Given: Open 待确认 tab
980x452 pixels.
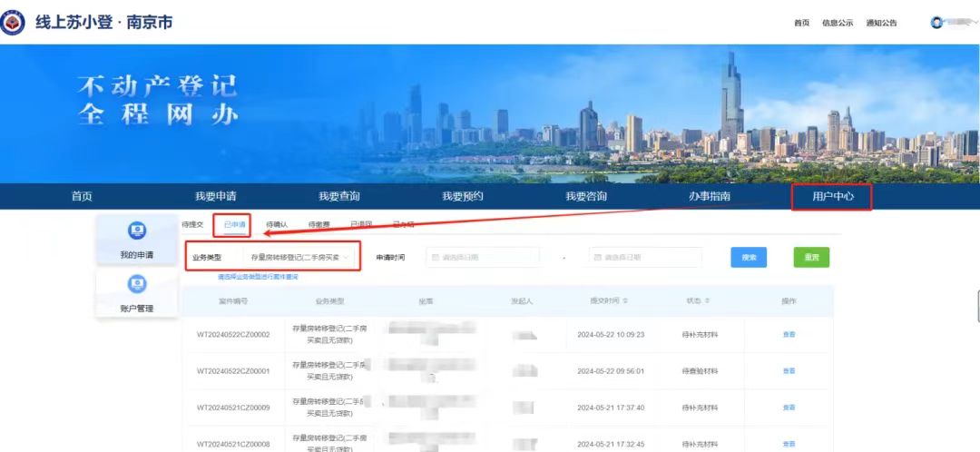Looking at the screenshot, I should [x=277, y=224].
